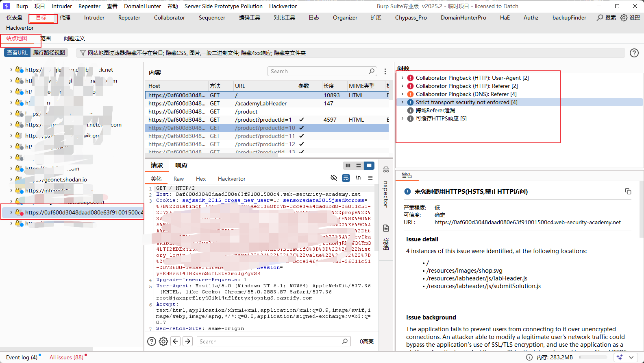Toggle line wrap icon in request editor
644x363 pixels.
click(346, 178)
